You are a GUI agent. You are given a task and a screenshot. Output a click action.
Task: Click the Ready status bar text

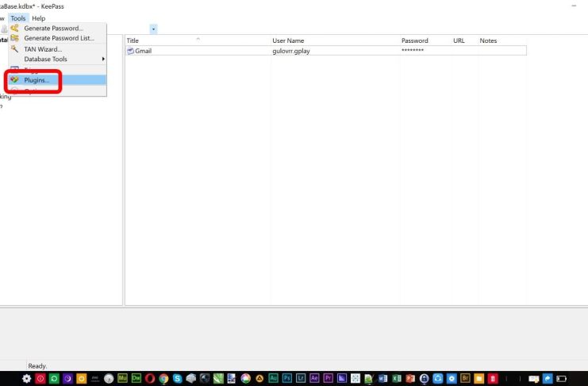37,365
